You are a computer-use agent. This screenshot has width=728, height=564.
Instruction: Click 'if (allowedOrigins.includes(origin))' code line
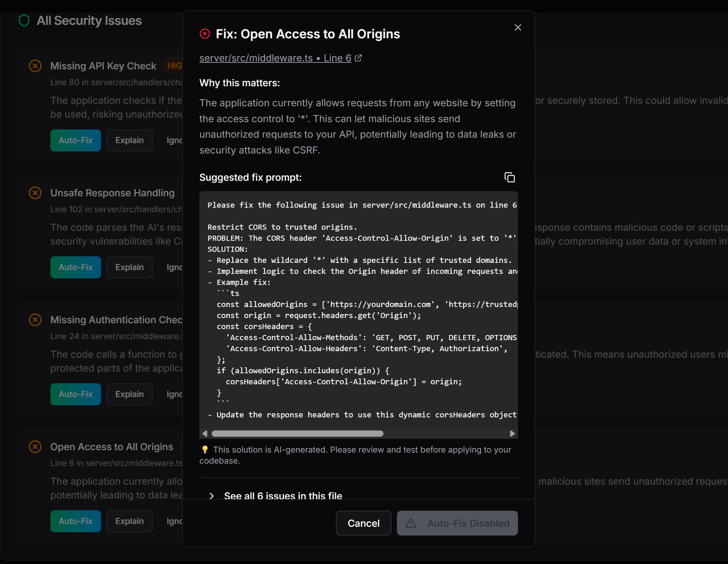click(303, 370)
